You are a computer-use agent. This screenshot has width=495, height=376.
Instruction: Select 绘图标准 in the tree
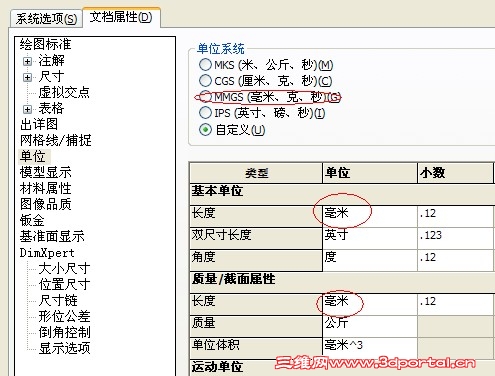(x=45, y=44)
